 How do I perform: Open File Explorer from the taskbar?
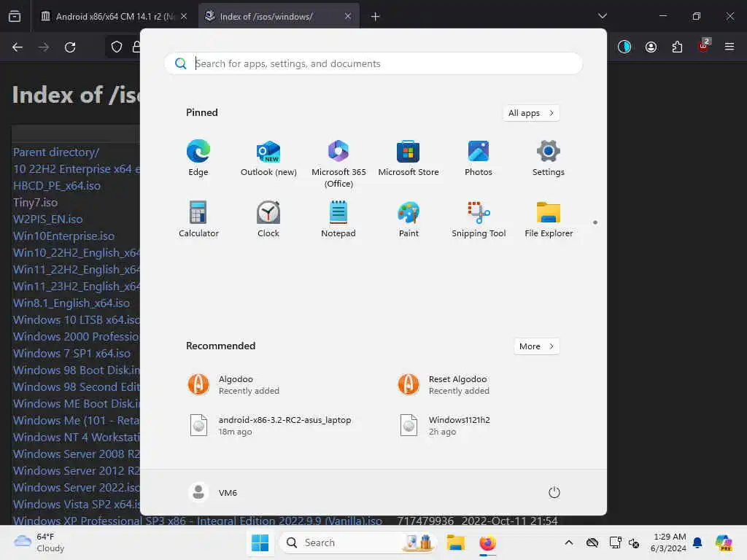click(455, 542)
